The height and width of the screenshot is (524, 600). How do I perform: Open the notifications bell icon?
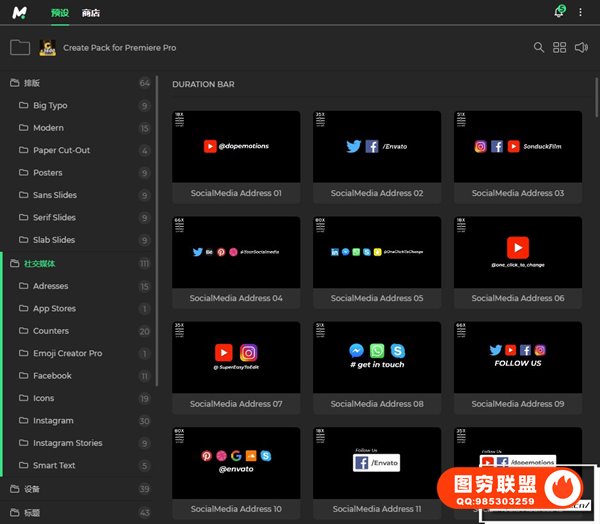coord(558,12)
